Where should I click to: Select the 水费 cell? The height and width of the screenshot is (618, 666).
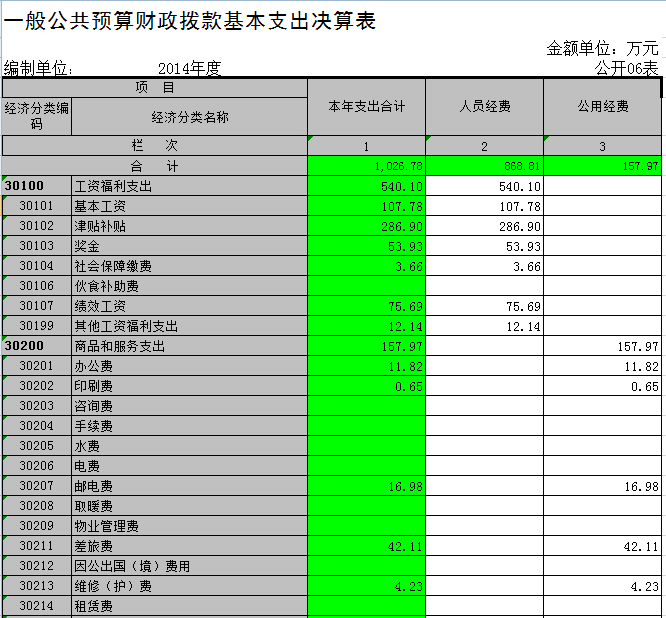189,446
